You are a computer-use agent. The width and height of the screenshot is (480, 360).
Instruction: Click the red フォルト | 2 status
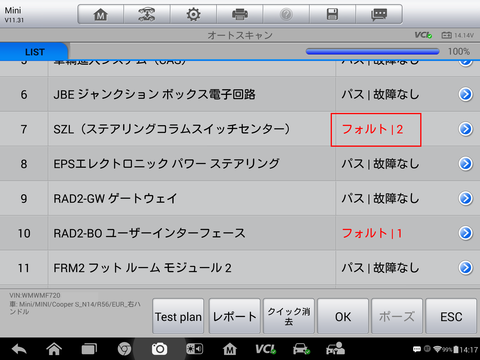click(x=373, y=129)
